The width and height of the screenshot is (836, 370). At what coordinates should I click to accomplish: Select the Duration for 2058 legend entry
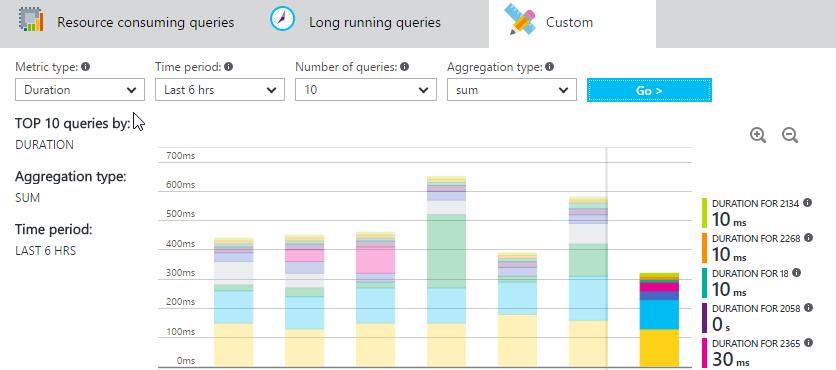(757, 318)
